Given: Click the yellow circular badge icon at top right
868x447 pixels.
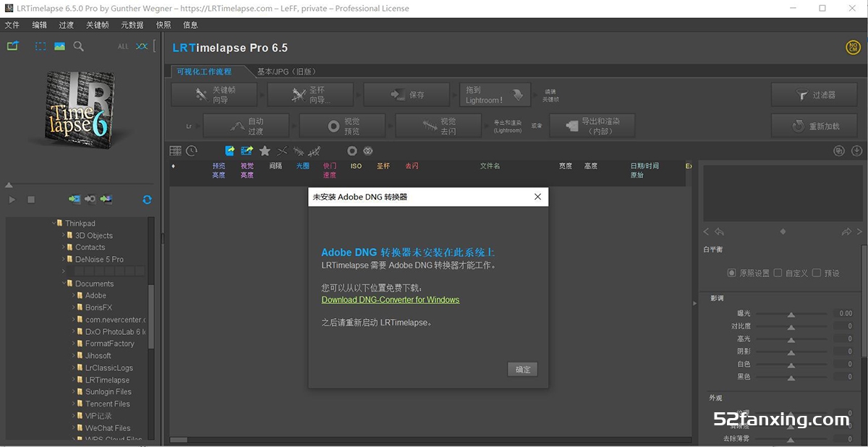Looking at the screenshot, I should [853, 48].
